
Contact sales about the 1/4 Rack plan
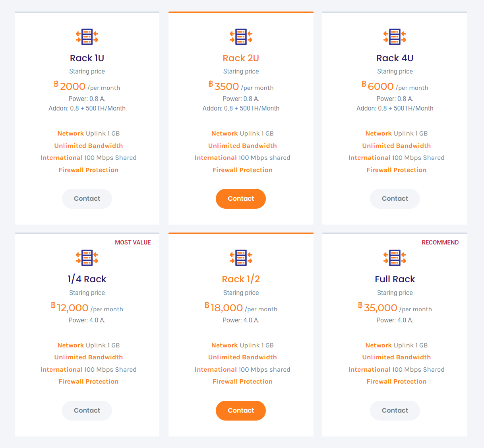[x=87, y=411]
